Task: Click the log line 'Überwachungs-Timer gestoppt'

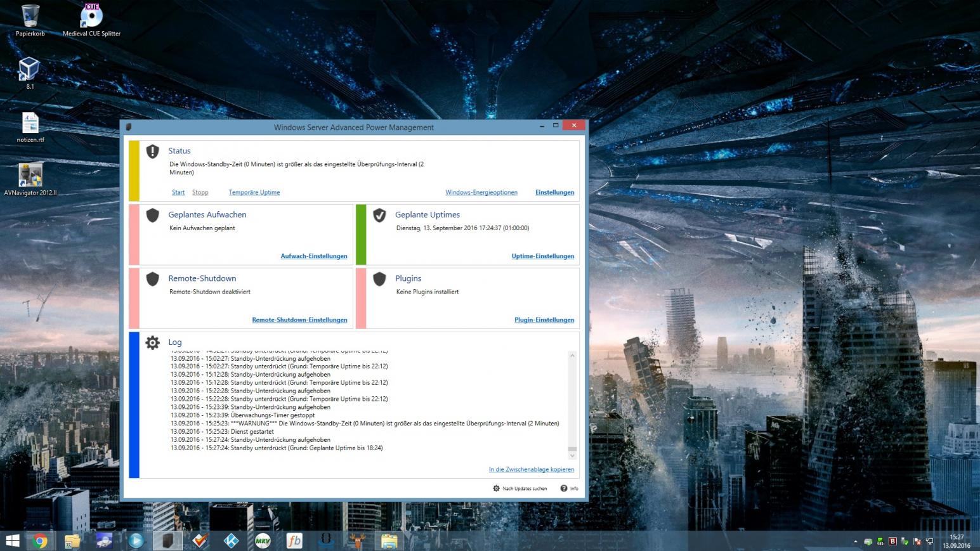Action: point(243,415)
